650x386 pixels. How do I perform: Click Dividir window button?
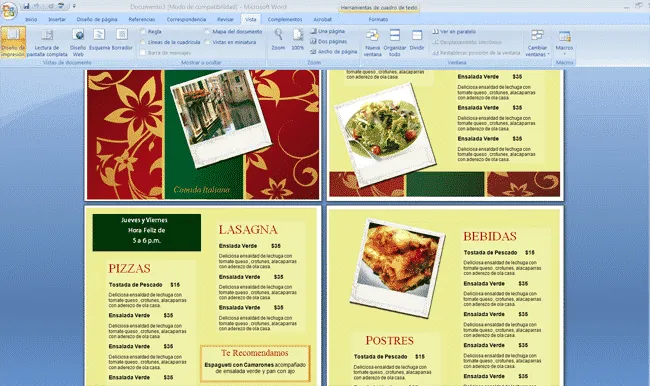click(417, 40)
